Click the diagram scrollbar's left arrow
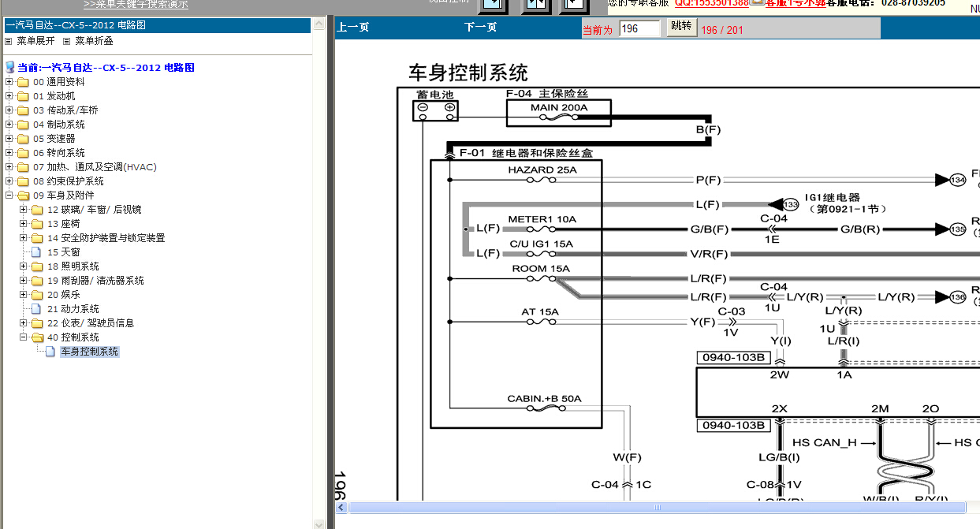Viewport: 980px width, 529px height. 342,509
